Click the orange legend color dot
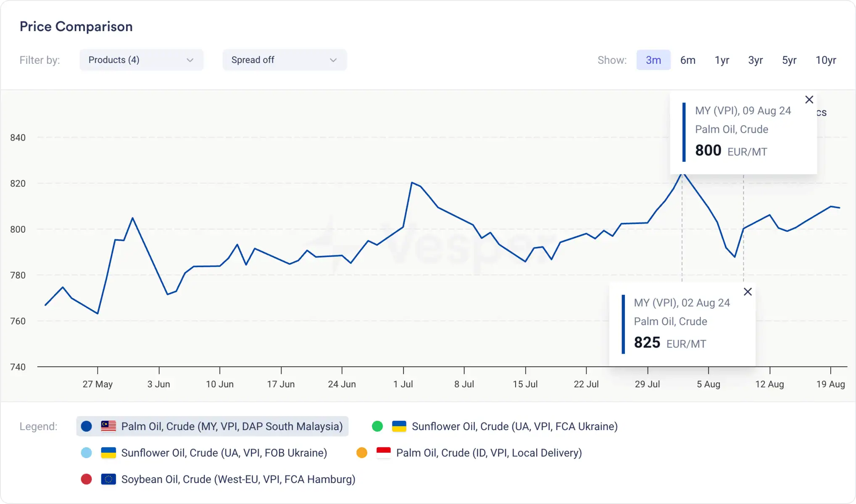Screen dimensions: 856x504 [362, 453]
